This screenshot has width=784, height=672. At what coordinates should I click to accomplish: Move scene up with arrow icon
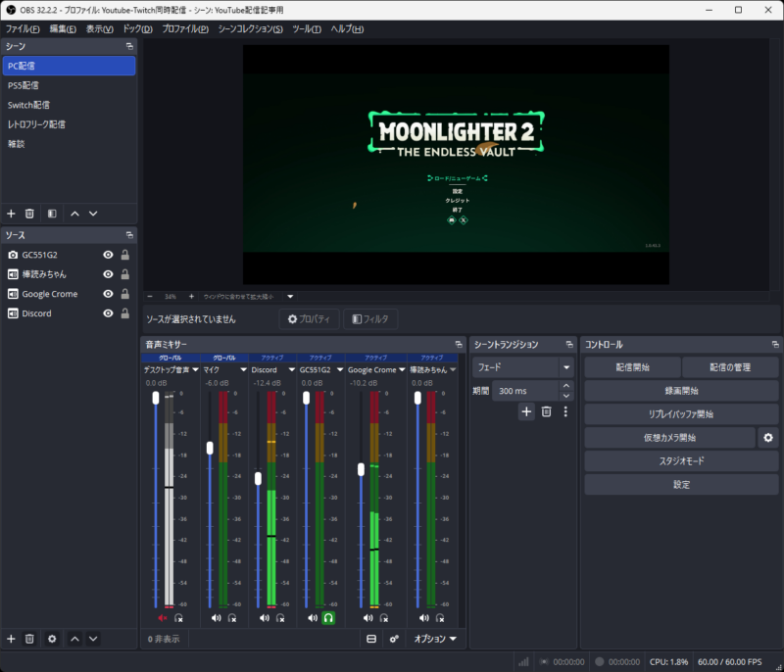click(75, 214)
